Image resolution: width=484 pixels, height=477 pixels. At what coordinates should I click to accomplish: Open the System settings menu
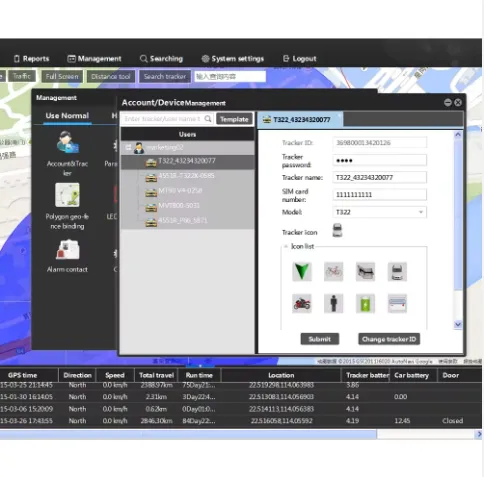(x=233, y=59)
